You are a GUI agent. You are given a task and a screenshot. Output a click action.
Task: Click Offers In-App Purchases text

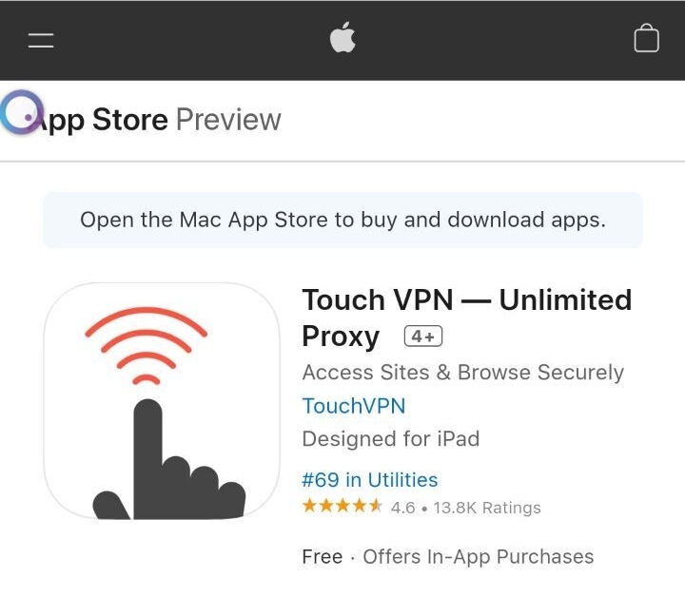478,557
